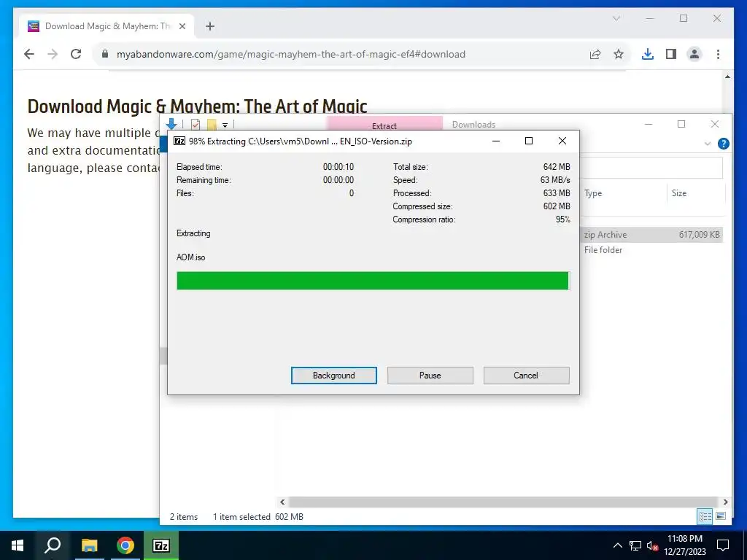Go back in Chrome

pos(29,54)
